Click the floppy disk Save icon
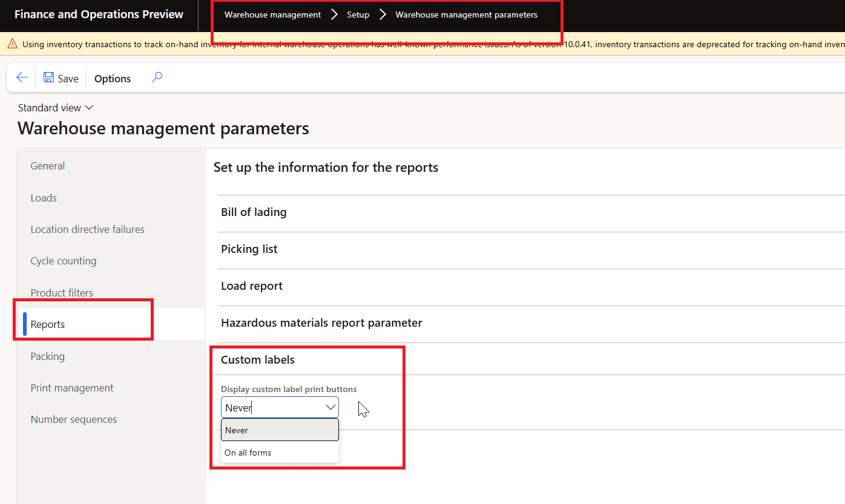845x504 pixels. (x=49, y=77)
